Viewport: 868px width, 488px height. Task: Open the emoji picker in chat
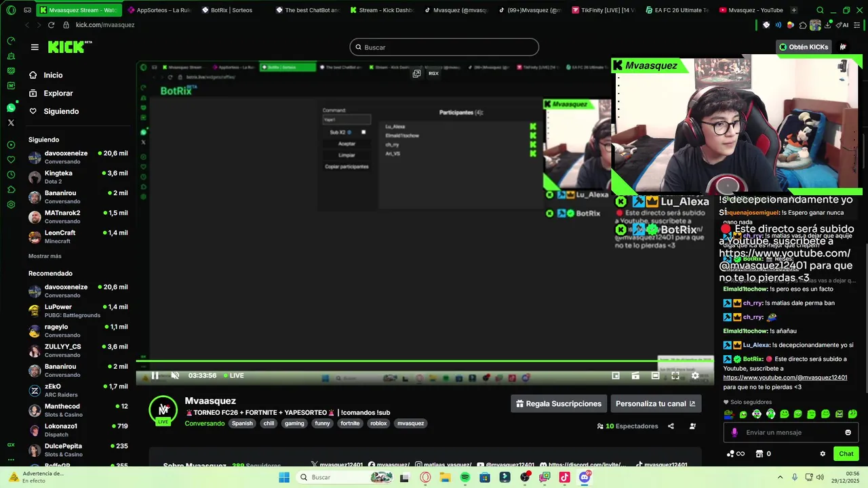848,432
